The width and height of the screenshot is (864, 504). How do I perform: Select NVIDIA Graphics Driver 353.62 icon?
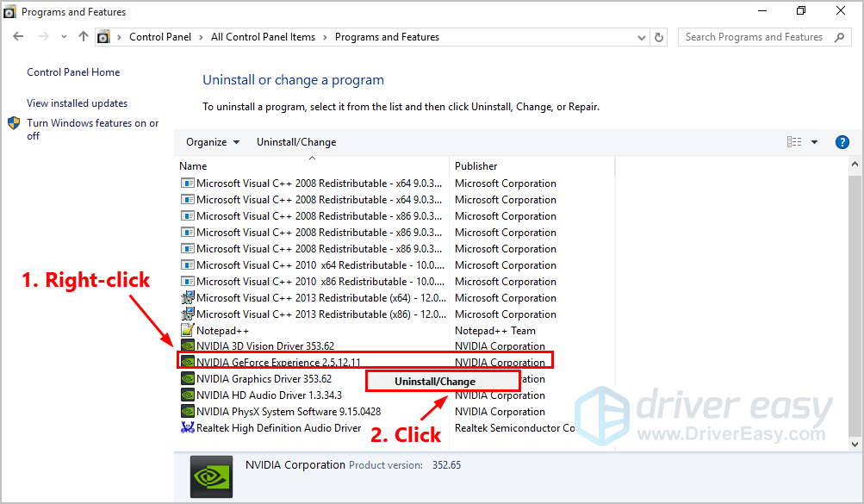[x=188, y=379]
